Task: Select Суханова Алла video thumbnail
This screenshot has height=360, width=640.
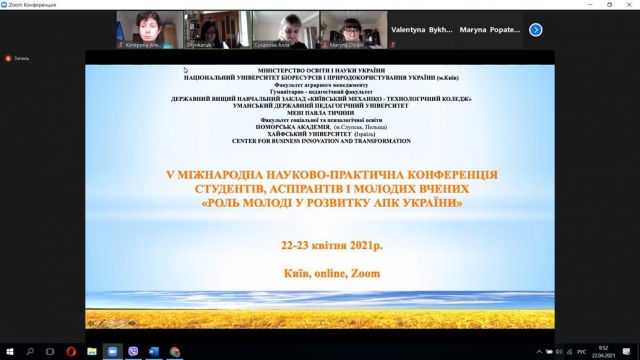Action: coord(286,30)
